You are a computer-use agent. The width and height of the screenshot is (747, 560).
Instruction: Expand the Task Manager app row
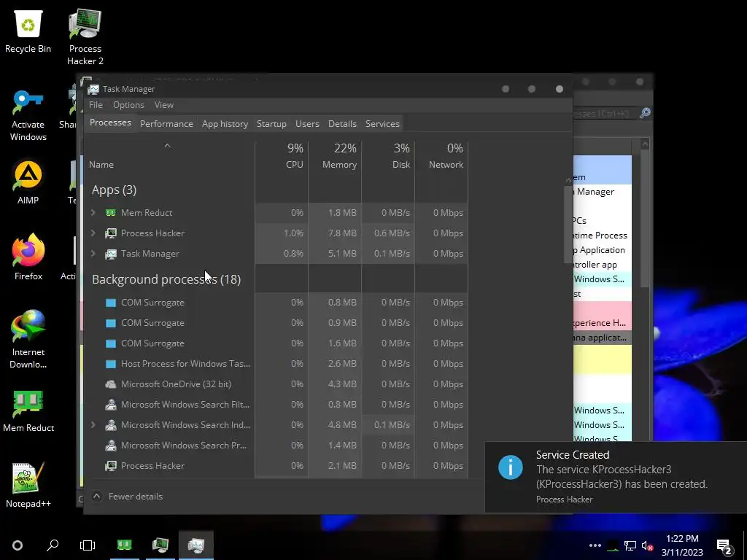[93, 254]
